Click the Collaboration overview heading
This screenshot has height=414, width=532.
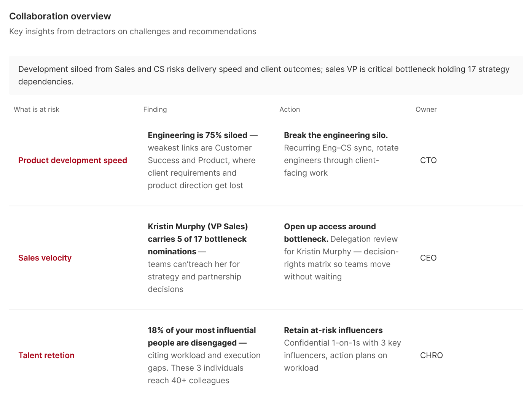pos(60,16)
